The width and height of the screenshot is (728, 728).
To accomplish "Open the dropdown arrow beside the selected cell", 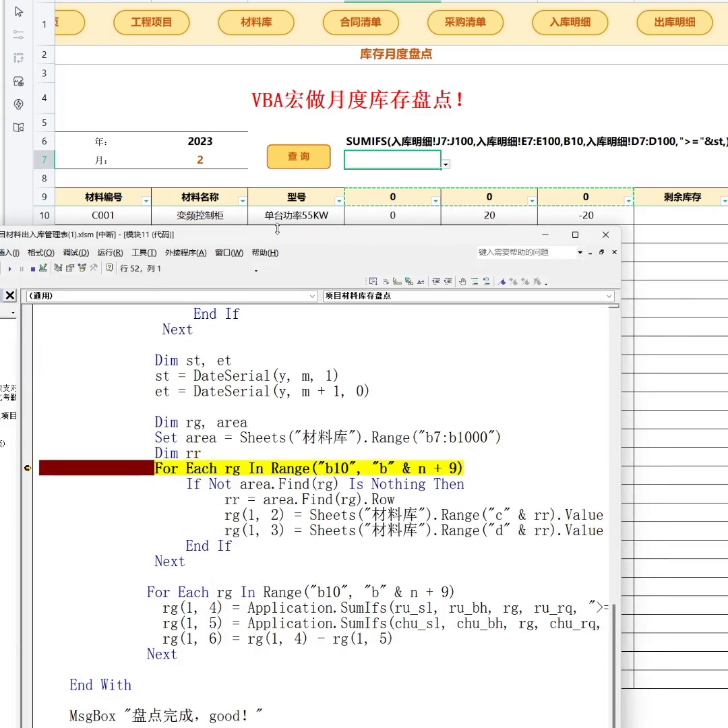I will (446, 164).
